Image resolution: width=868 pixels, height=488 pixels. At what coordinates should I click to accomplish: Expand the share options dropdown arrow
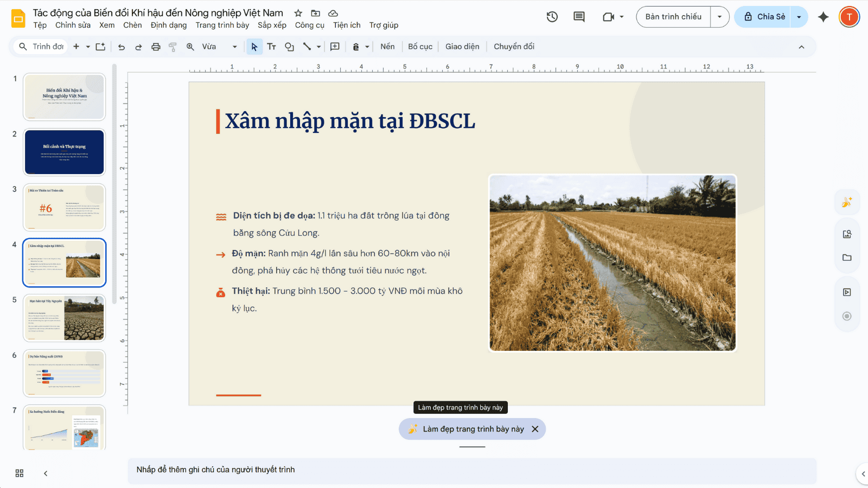click(x=799, y=17)
